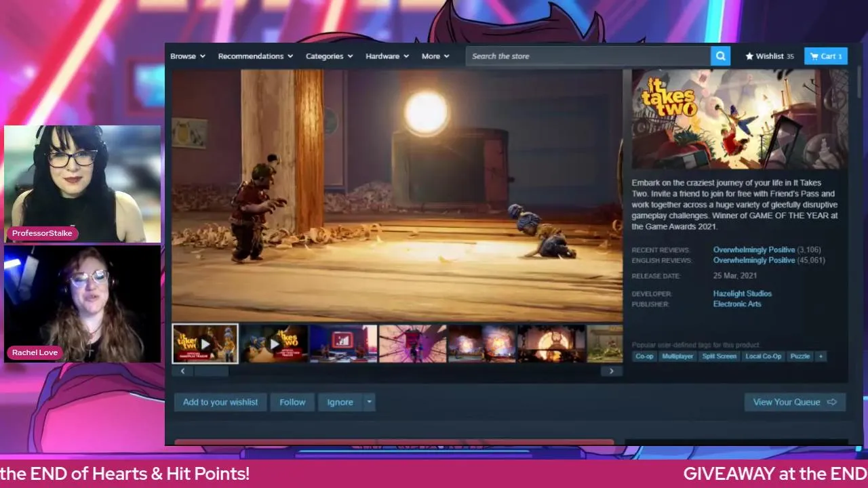868x488 pixels.
Task: Expand the Browse menu
Action: coord(188,56)
